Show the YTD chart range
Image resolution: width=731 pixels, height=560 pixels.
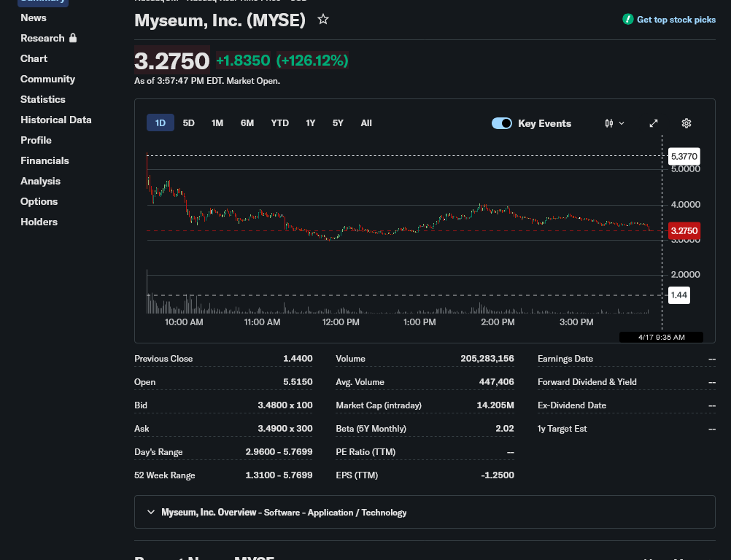(279, 123)
